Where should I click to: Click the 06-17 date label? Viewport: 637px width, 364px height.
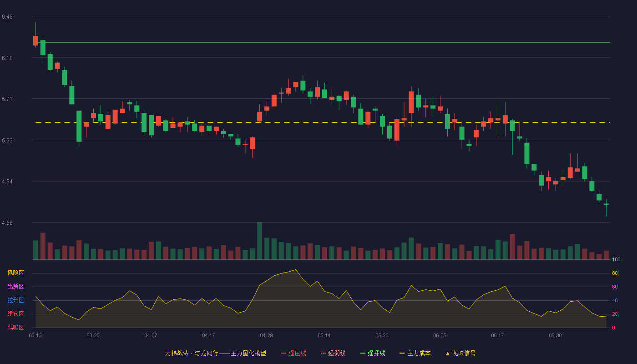pyautogui.click(x=497, y=335)
